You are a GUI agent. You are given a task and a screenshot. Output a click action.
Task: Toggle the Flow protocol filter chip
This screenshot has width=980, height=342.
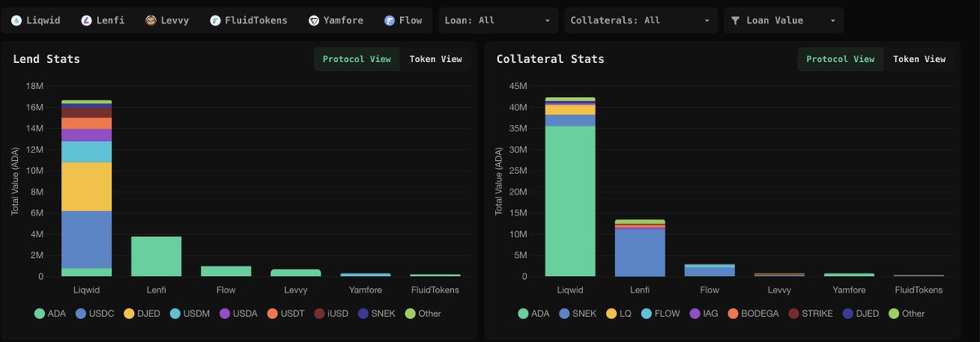pyautogui.click(x=405, y=20)
